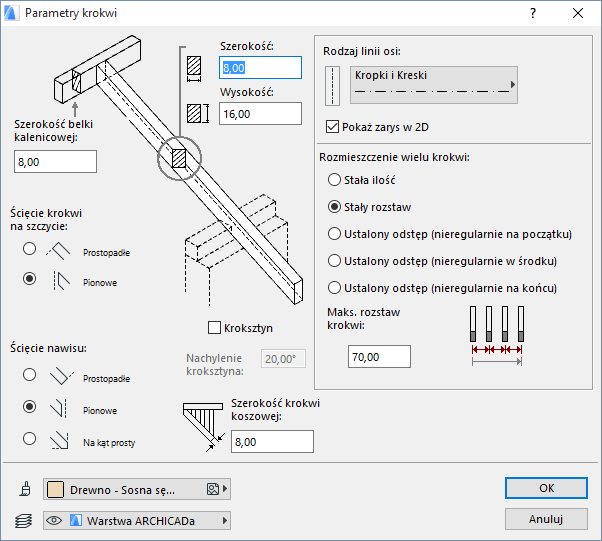The height and width of the screenshot is (541, 602).
Task: Choose Ustalony odstęp nieregularnie na początku
Action: point(334,233)
